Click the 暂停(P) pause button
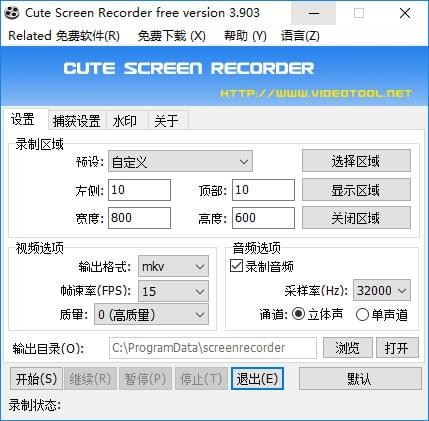 pos(145,379)
